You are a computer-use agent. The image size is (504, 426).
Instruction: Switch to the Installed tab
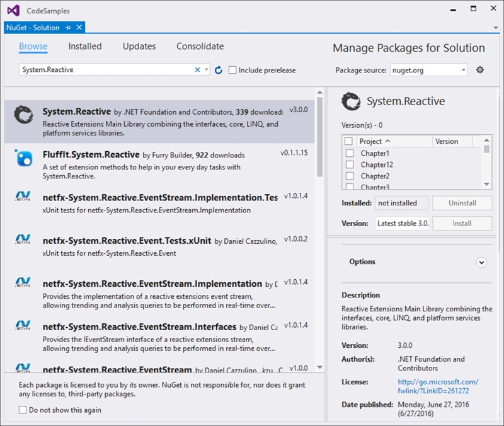[85, 46]
